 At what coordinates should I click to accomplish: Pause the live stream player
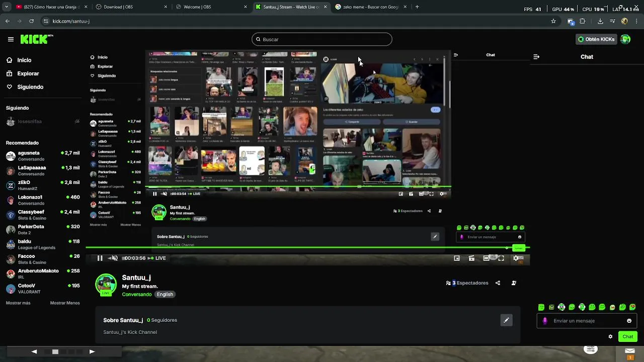[x=100, y=258]
